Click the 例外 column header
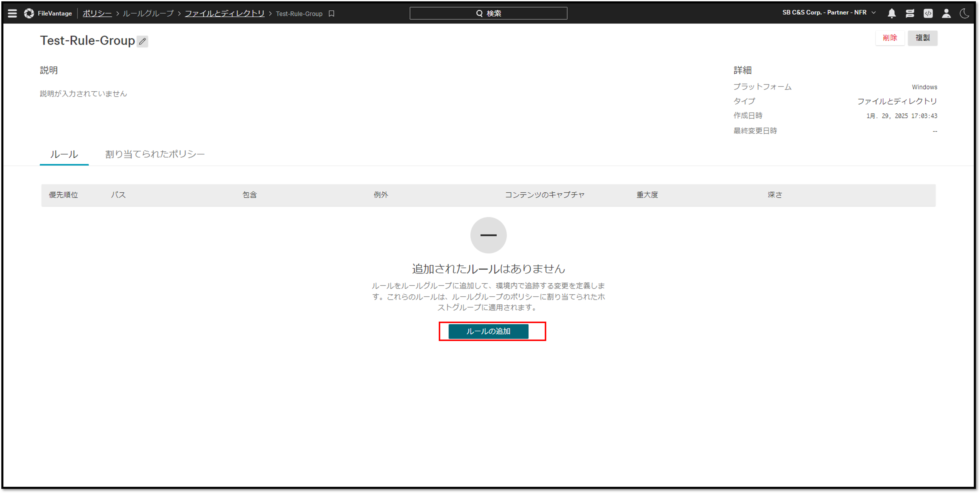Screen dimensions: 980x493 click(x=381, y=195)
